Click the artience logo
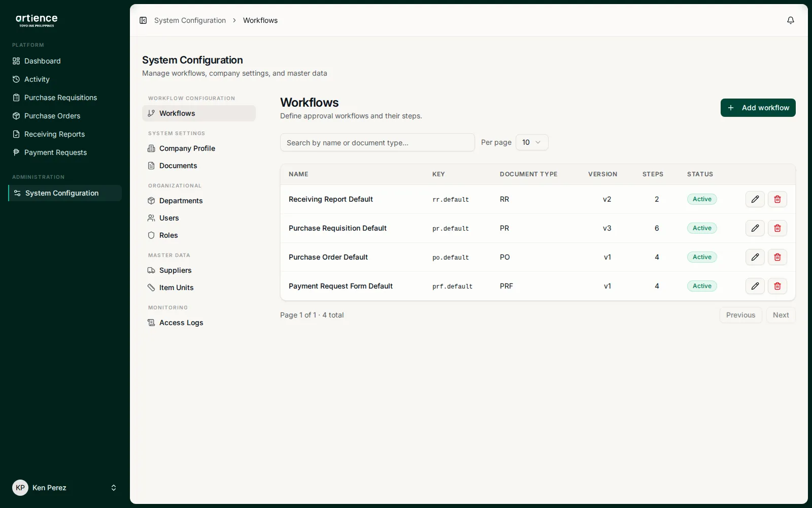Image resolution: width=812 pixels, height=508 pixels. pyautogui.click(x=37, y=20)
